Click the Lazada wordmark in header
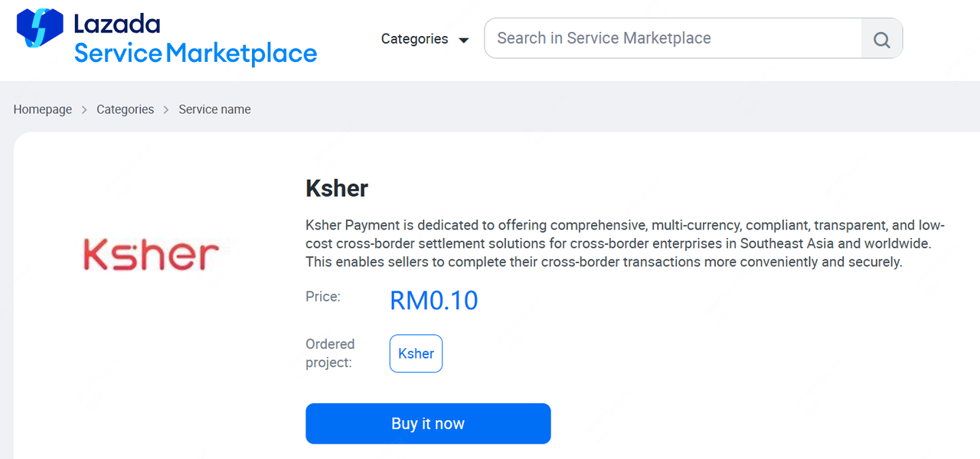The width and height of the screenshot is (980, 459). 117,24
